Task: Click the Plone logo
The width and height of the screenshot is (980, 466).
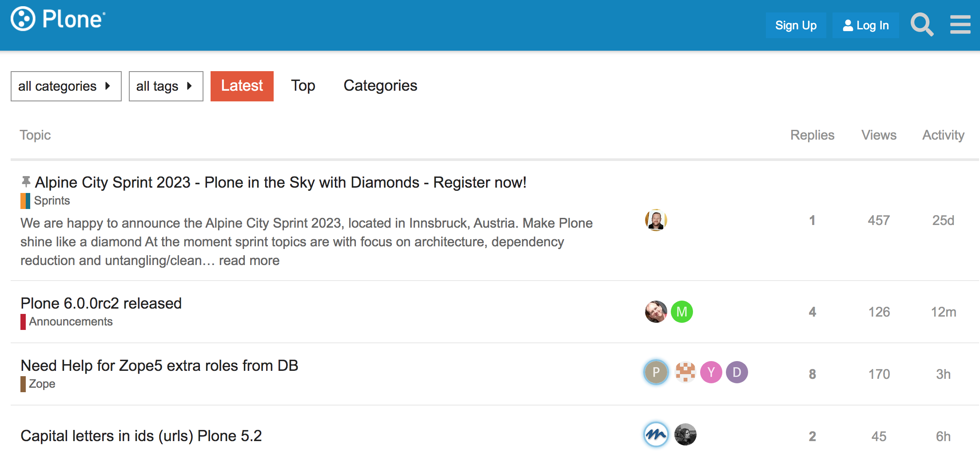Action: click(x=58, y=19)
